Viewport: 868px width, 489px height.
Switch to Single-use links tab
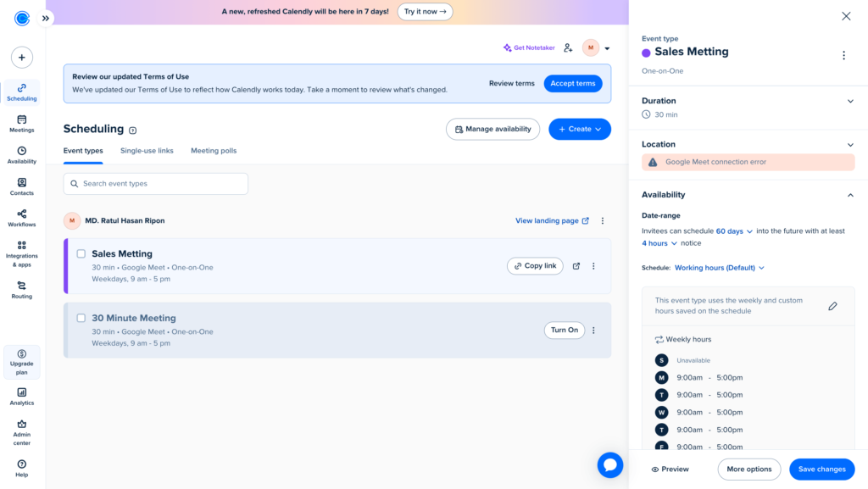(147, 151)
